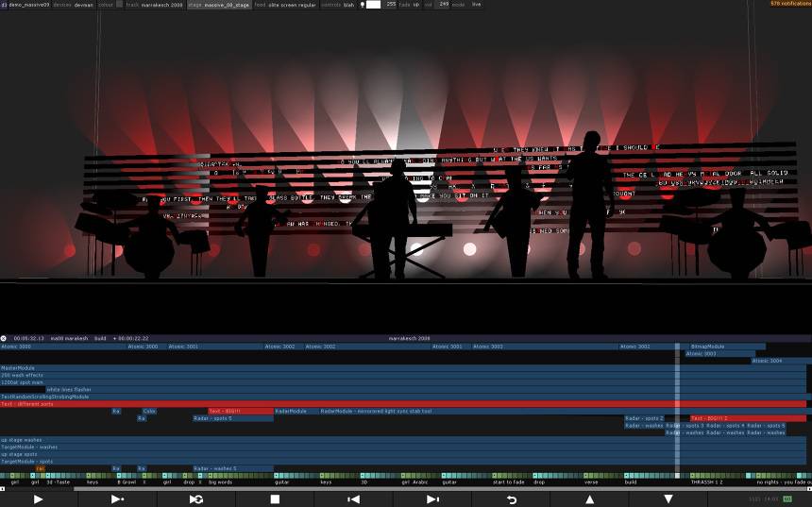Click the orange highlighted clip on bottom track

point(40,468)
